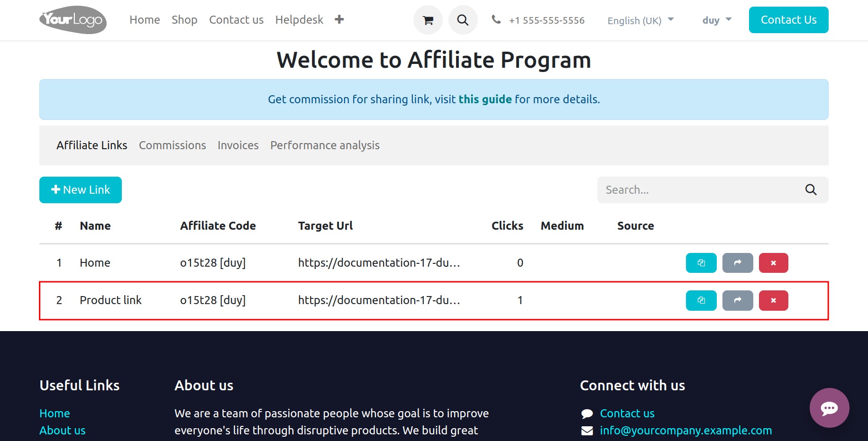Click the phone number +1 555-555-5556
This screenshot has width=868, height=441.
(x=547, y=20)
